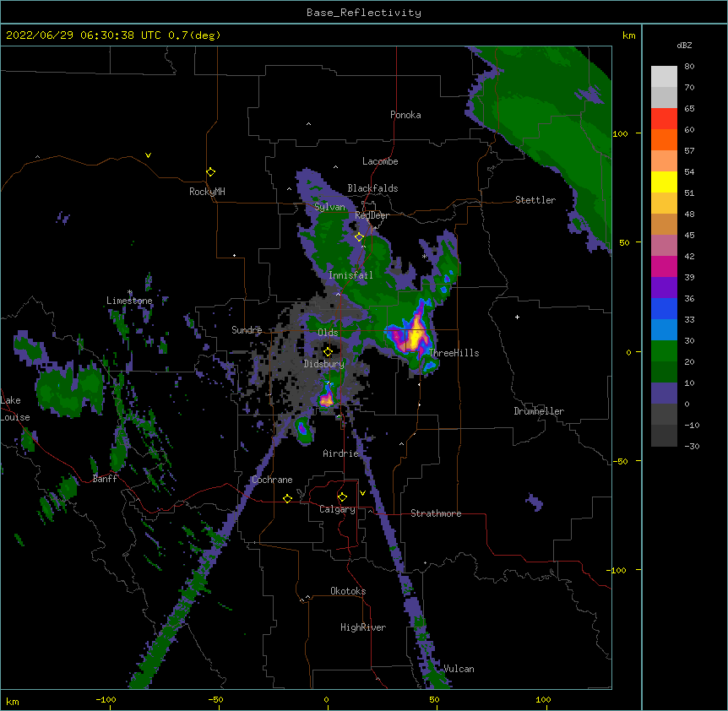
Task: Click the dBZ legend heading
Action: tap(684, 45)
